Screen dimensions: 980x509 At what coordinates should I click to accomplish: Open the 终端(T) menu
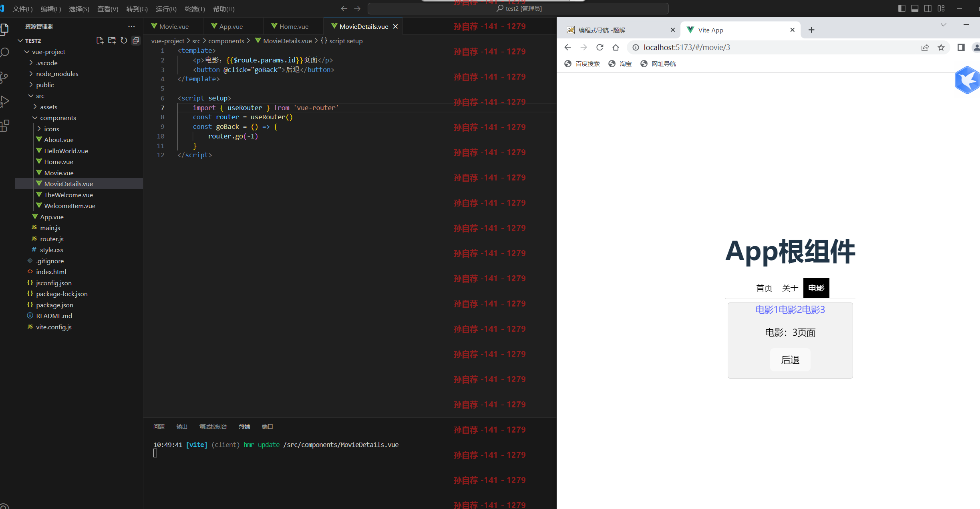195,9
